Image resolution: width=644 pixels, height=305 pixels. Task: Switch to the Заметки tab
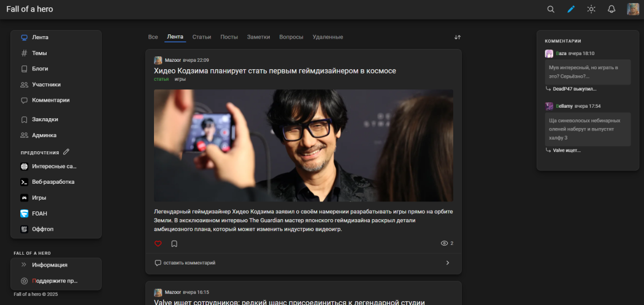tap(259, 37)
